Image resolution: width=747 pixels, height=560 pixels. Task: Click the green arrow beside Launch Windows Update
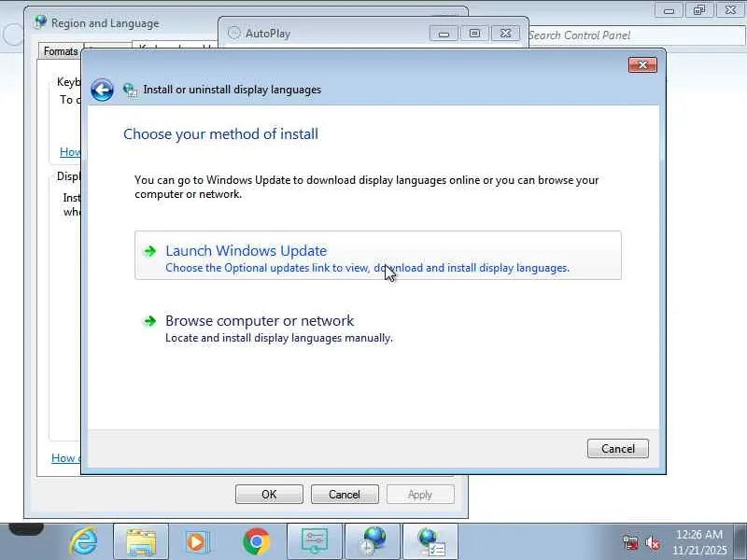point(149,251)
